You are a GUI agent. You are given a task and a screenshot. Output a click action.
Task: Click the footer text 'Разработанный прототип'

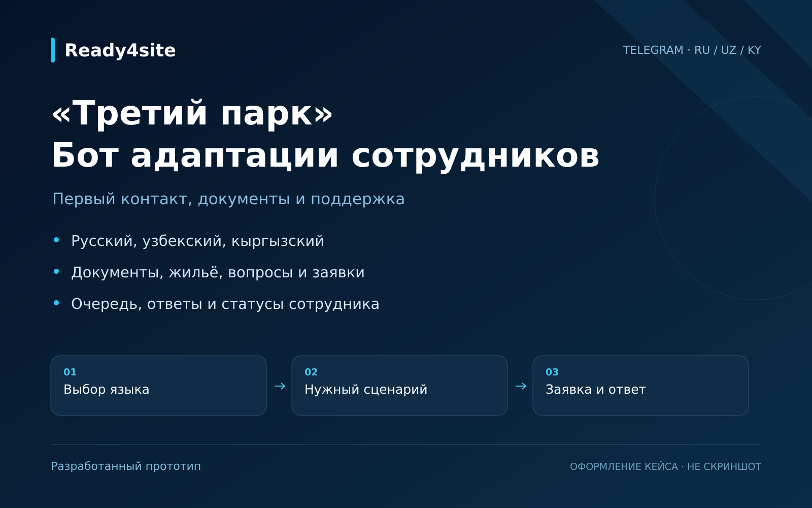(x=126, y=466)
